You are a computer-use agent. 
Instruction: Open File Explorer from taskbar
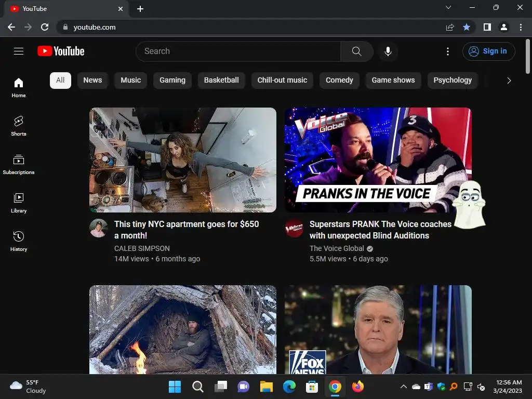point(267,387)
